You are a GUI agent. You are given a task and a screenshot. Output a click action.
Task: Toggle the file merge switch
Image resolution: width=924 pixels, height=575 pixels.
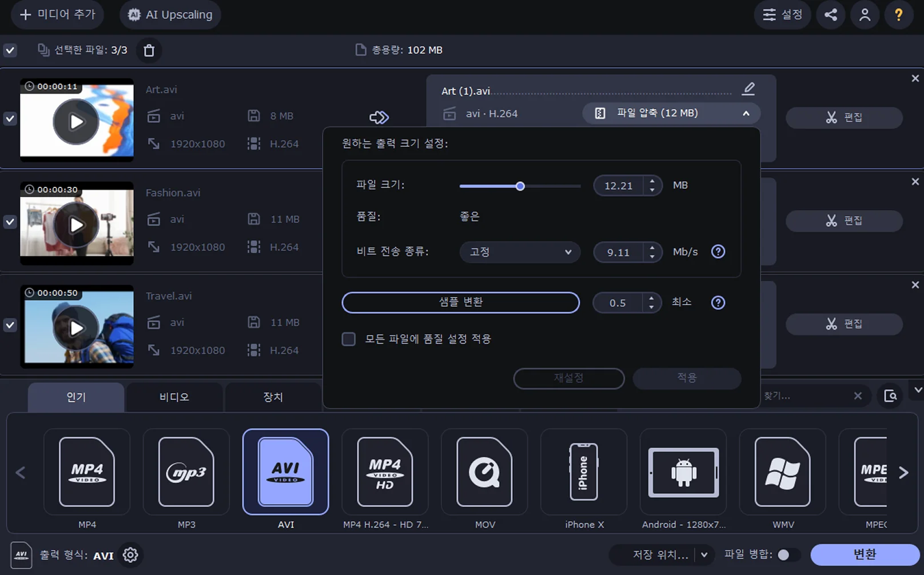(787, 554)
